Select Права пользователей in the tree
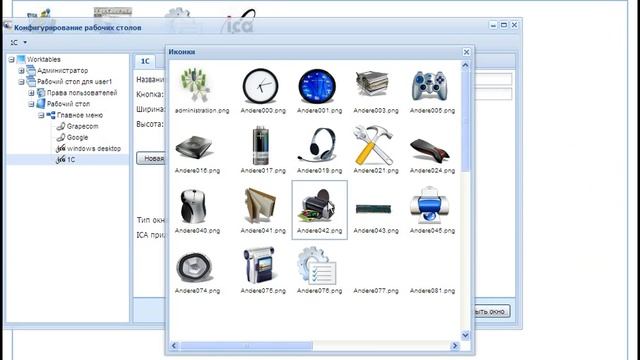Image resolution: width=640 pixels, height=360 pixels. coord(82,93)
